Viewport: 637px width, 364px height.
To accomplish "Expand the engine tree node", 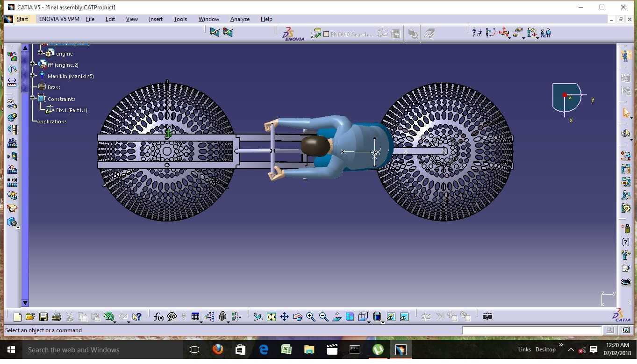I will (x=41, y=53).
